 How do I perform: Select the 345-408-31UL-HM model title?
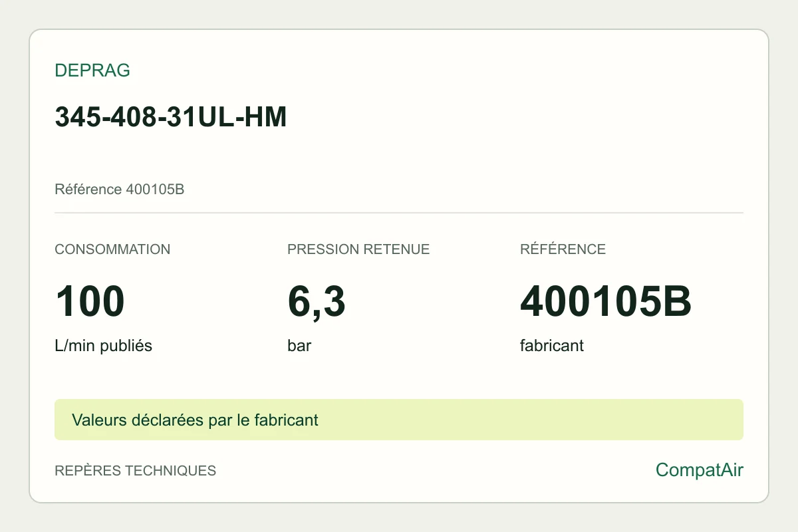click(x=170, y=117)
